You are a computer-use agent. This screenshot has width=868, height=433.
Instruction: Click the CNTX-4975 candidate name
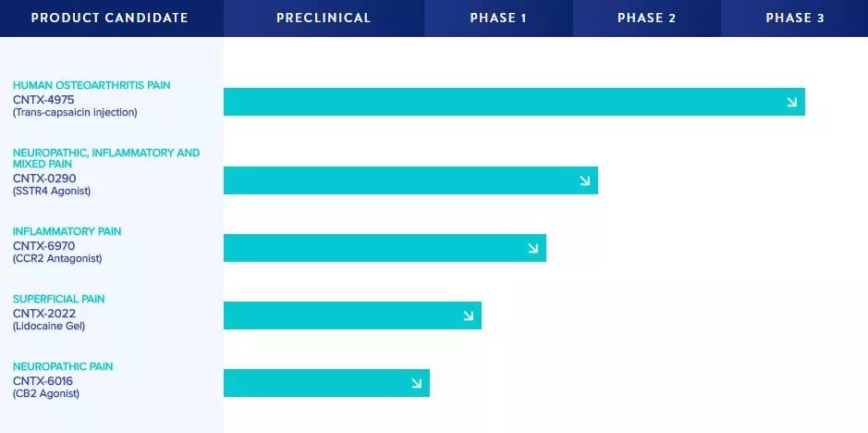click(x=43, y=99)
